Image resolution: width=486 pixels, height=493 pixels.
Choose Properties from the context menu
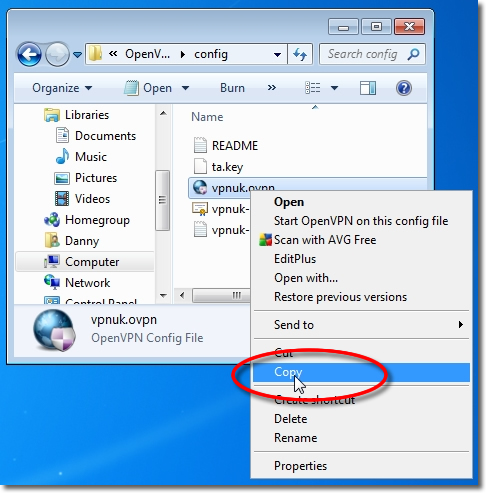(361, 466)
